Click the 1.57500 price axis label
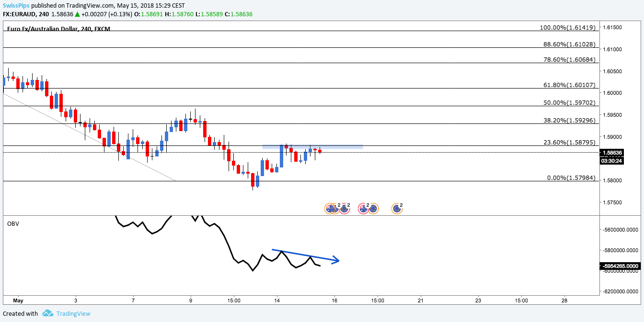The width and height of the screenshot is (644, 322). pyautogui.click(x=612, y=202)
